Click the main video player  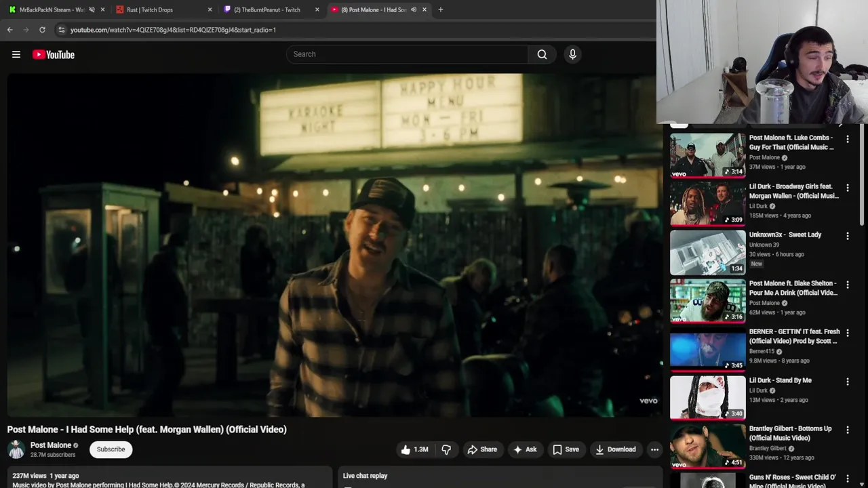[x=335, y=245]
